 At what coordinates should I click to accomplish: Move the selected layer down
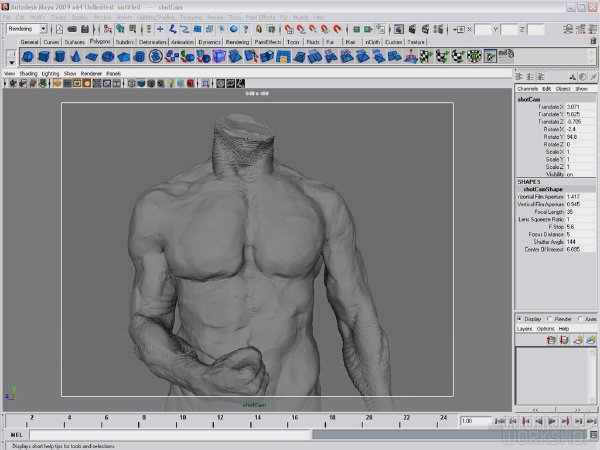(564, 340)
